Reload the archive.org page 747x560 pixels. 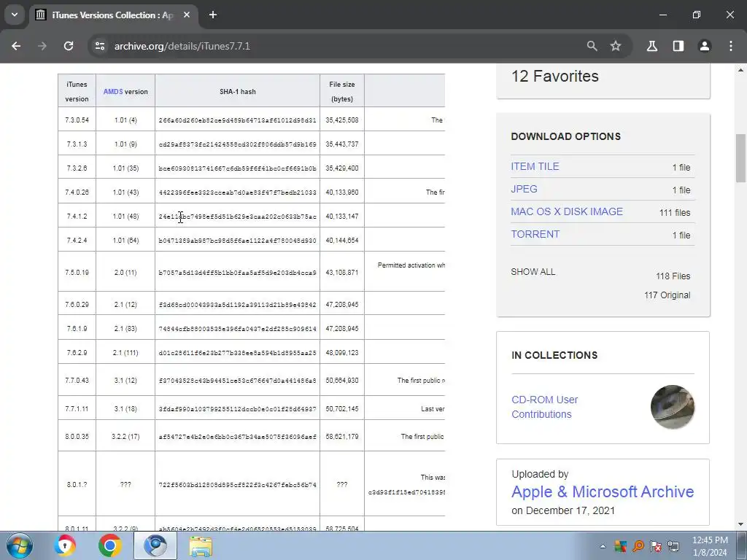pyautogui.click(x=69, y=46)
